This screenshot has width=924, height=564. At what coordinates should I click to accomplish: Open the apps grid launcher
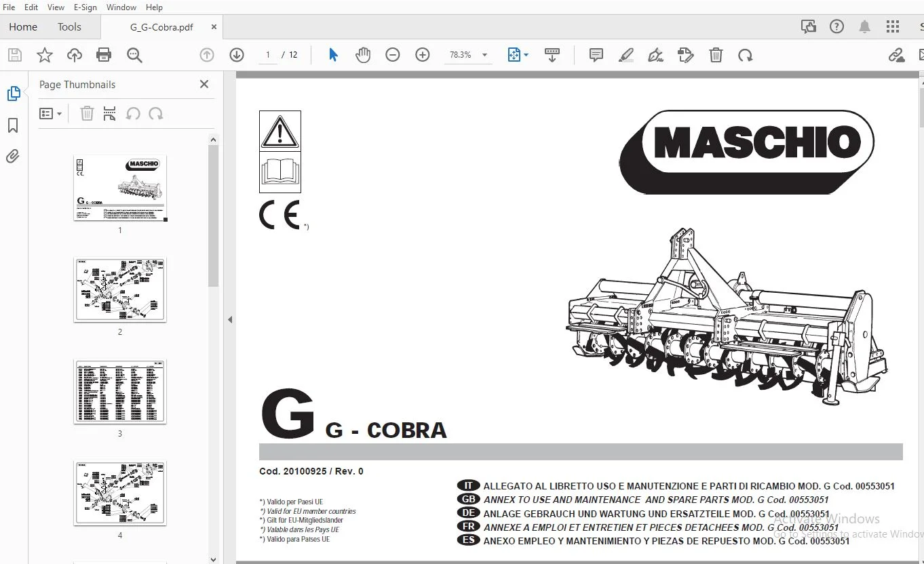pyautogui.click(x=893, y=26)
